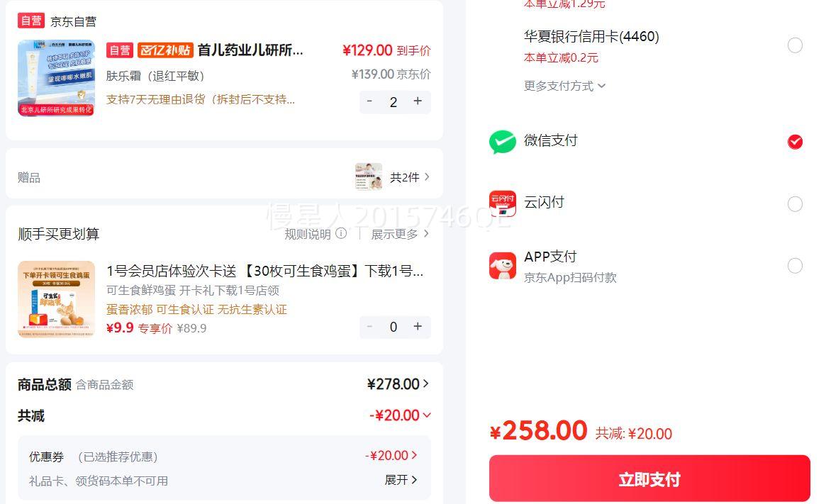Screen dimensions: 826x504
Task: Select the 华夏银行信用卡(4460) radio button
Action: (795, 45)
